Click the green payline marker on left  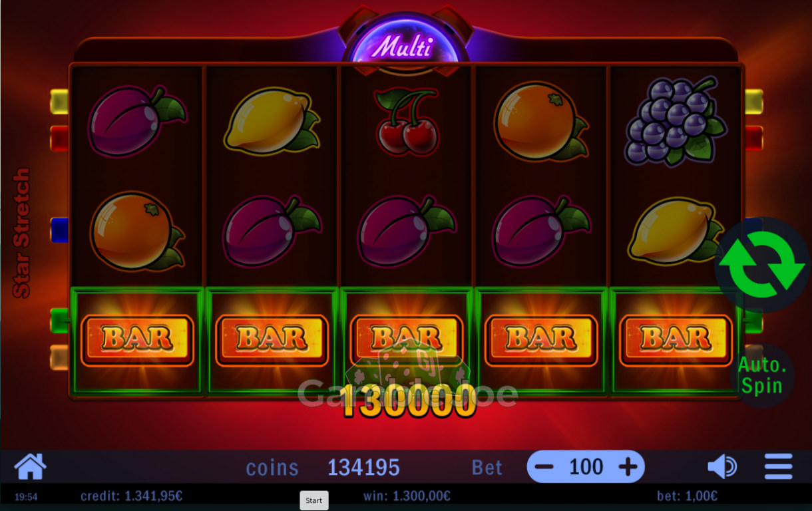tap(59, 320)
